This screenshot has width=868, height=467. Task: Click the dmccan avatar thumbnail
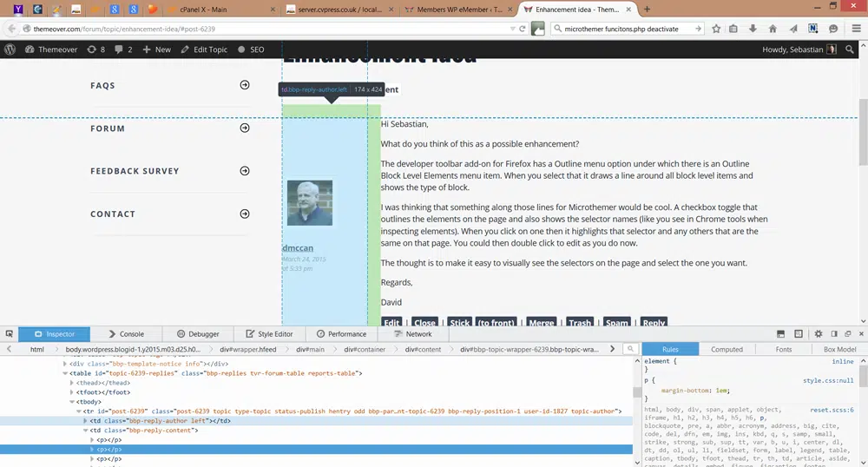click(x=310, y=203)
